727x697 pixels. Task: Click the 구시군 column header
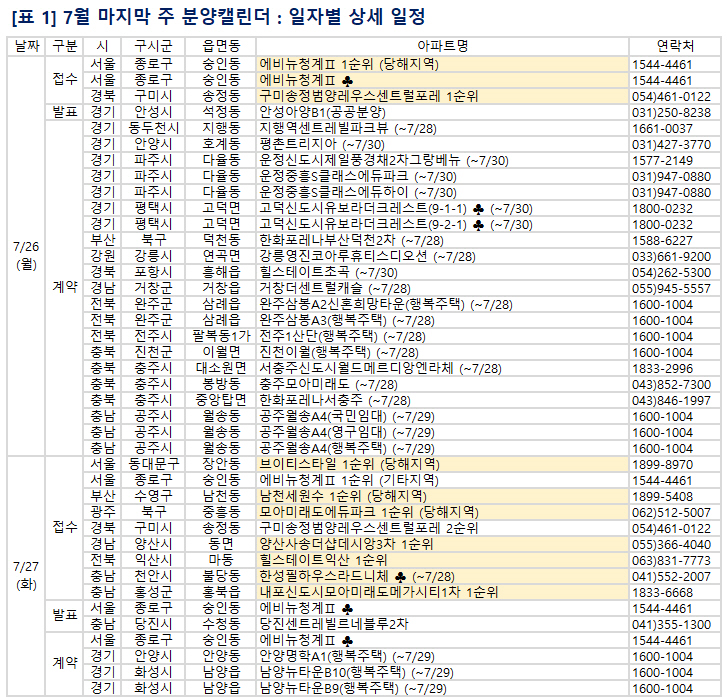point(153,46)
